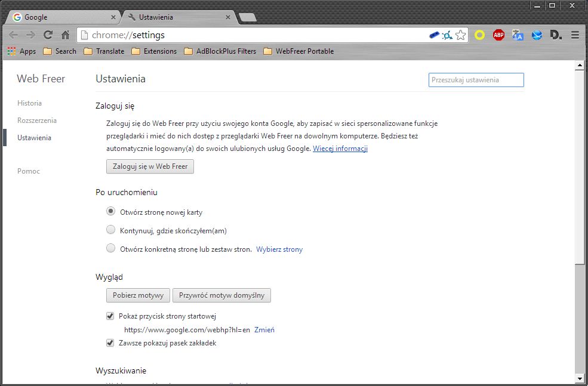Open the Historia sidebar section
This screenshot has width=588, height=386.
(x=29, y=103)
